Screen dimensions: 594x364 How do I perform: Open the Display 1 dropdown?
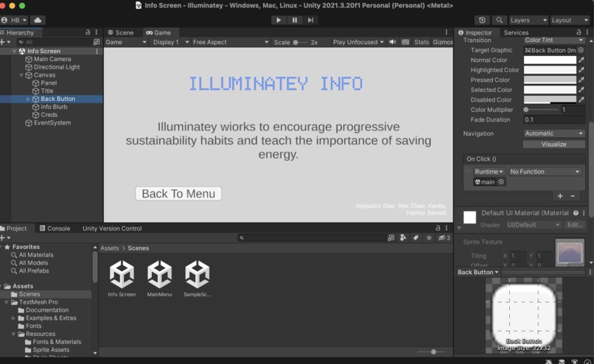(170, 42)
